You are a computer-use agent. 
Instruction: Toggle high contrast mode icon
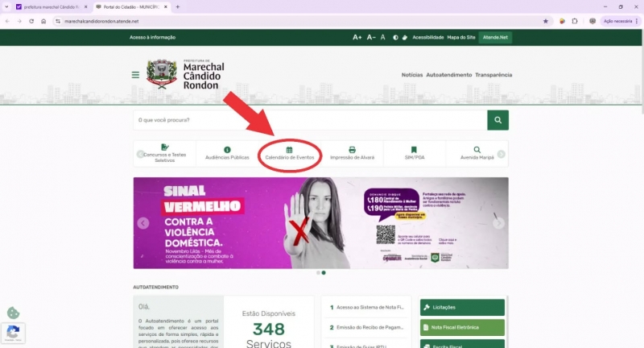(x=395, y=37)
